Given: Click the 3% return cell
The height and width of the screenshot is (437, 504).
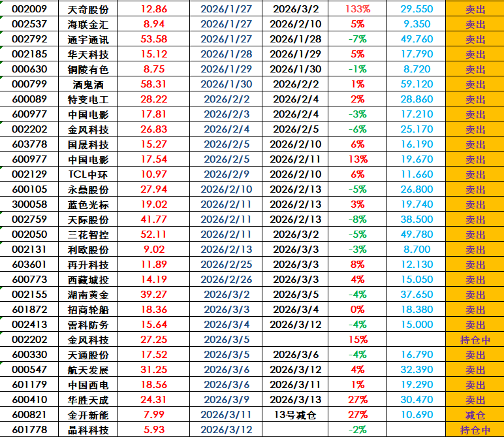Looking at the screenshot, I should pos(357,204).
